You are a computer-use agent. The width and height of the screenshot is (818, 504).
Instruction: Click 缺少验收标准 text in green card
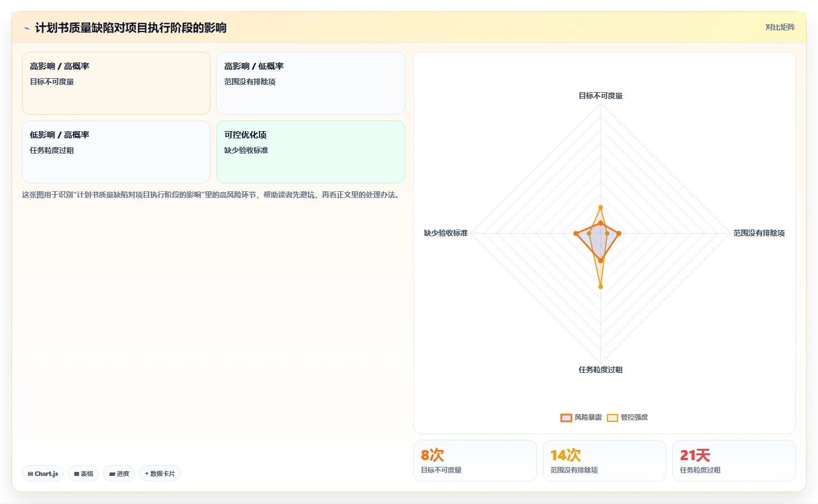[x=246, y=150]
